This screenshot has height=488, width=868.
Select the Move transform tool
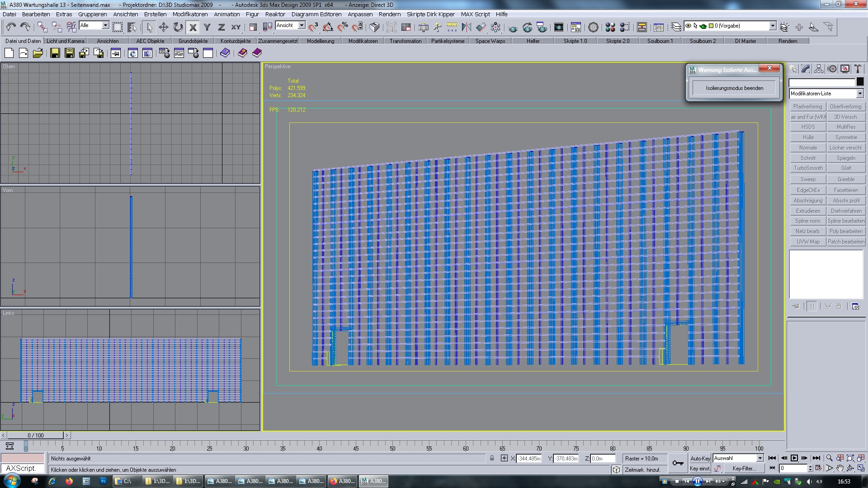pyautogui.click(x=163, y=27)
